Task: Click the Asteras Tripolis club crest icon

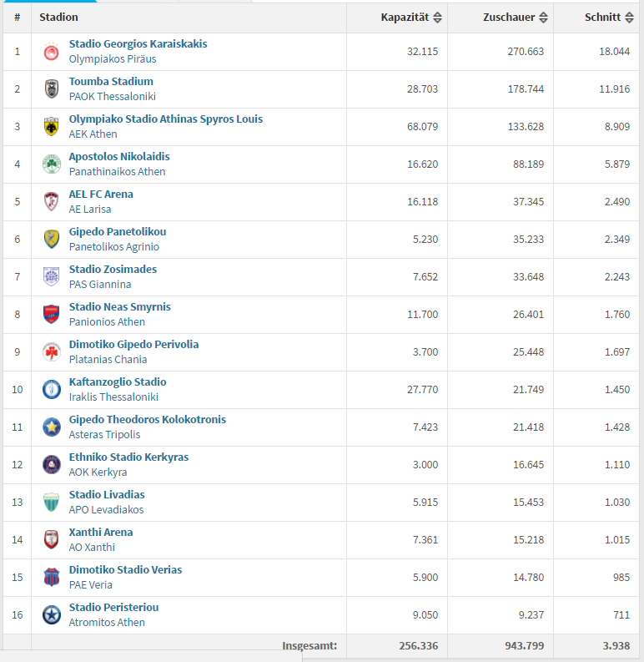Action: click(x=52, y=427)
